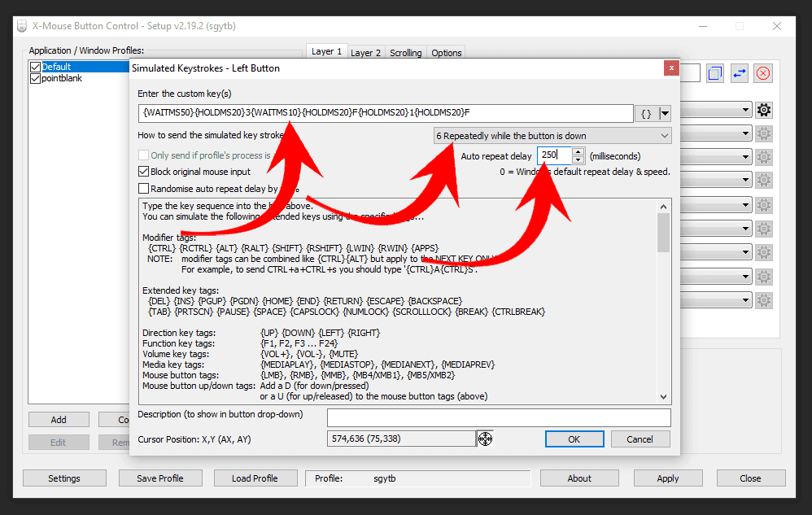
Task: Click the help text scrollbar down arrow
Action: click(x=663, y=397)
